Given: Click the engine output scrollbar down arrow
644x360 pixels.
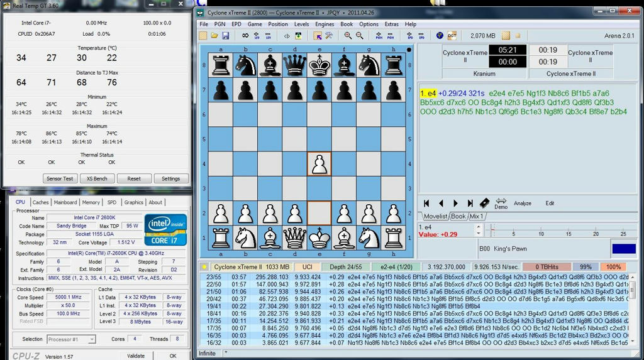Looking at the screenshot, I should click(x=633, y=341).
